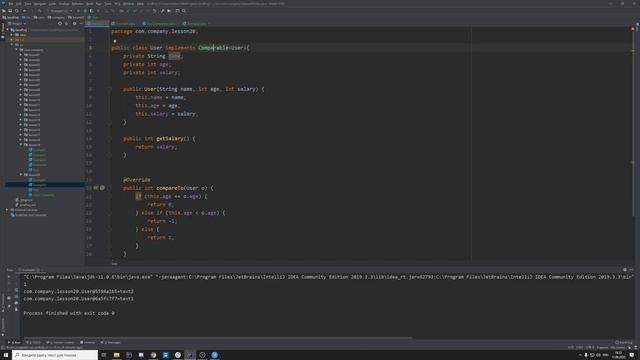
Task: Fold the getSalary method block
Action: [109, 138]
